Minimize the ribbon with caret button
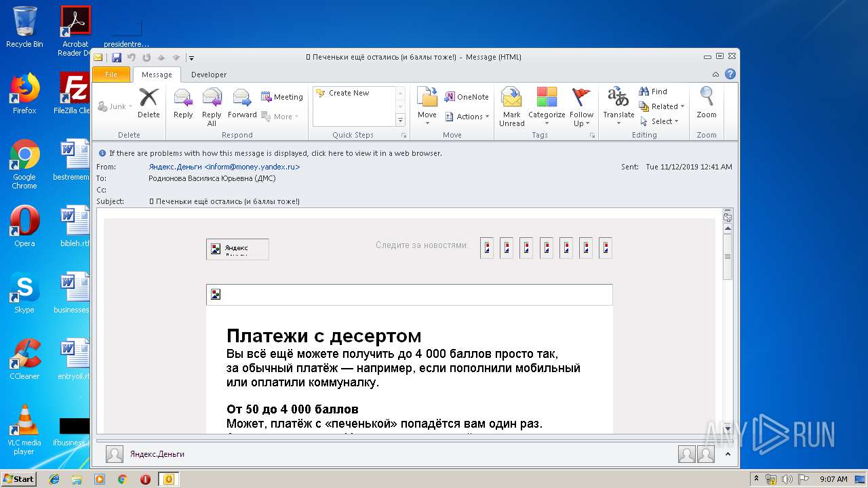The height and width of the screenshot is (488, 868). click(x=716, y=75)
